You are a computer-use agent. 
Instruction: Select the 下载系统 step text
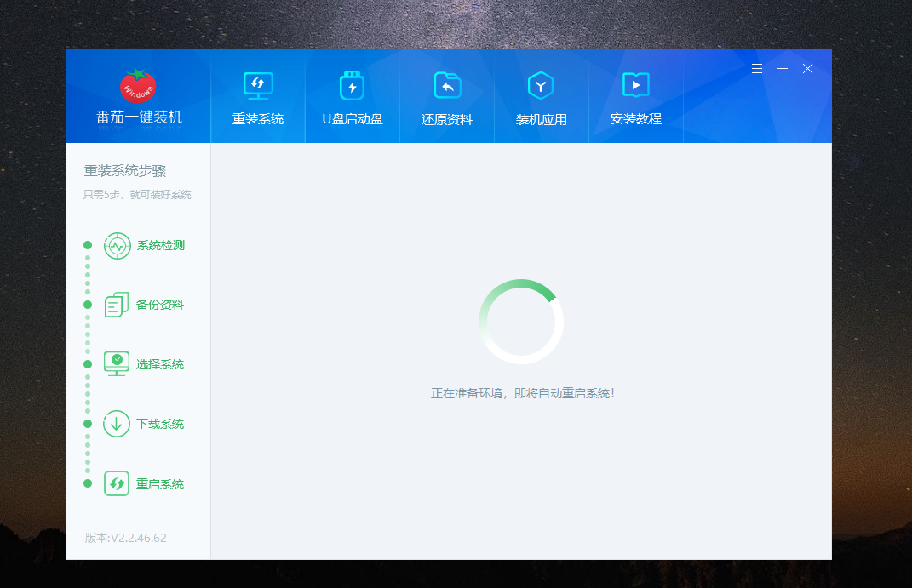coord(160,424)
